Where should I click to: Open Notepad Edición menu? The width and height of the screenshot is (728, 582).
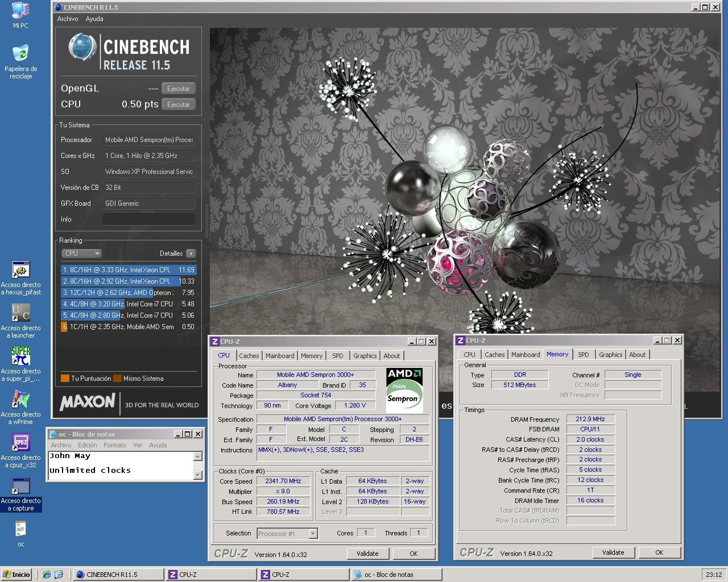click(x=88, y=445)
